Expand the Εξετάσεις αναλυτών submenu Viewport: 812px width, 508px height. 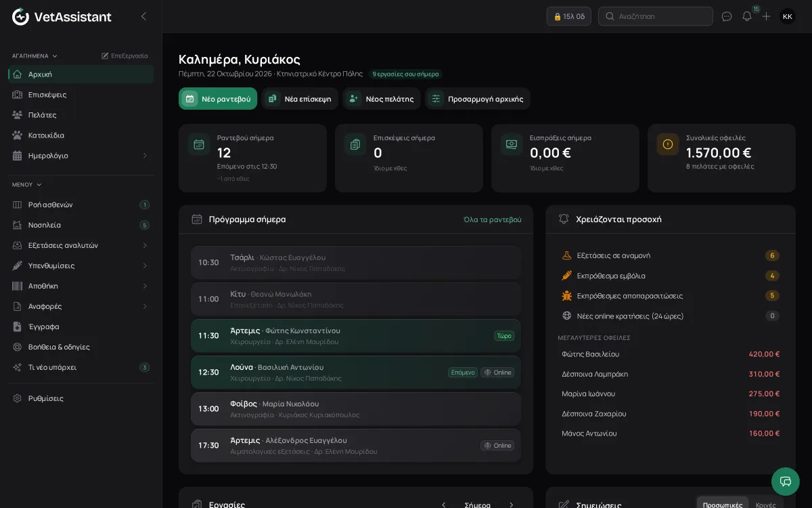click(145, 245)
